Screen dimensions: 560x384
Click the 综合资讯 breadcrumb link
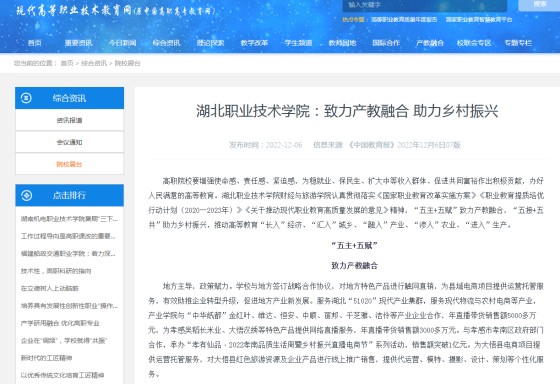[94, 63]
